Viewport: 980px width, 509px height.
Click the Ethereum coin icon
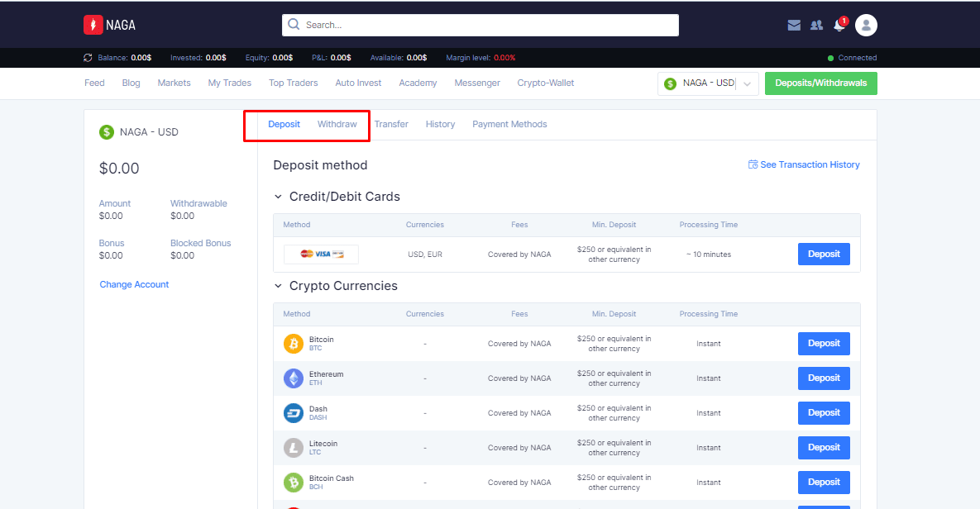[293, 378]
